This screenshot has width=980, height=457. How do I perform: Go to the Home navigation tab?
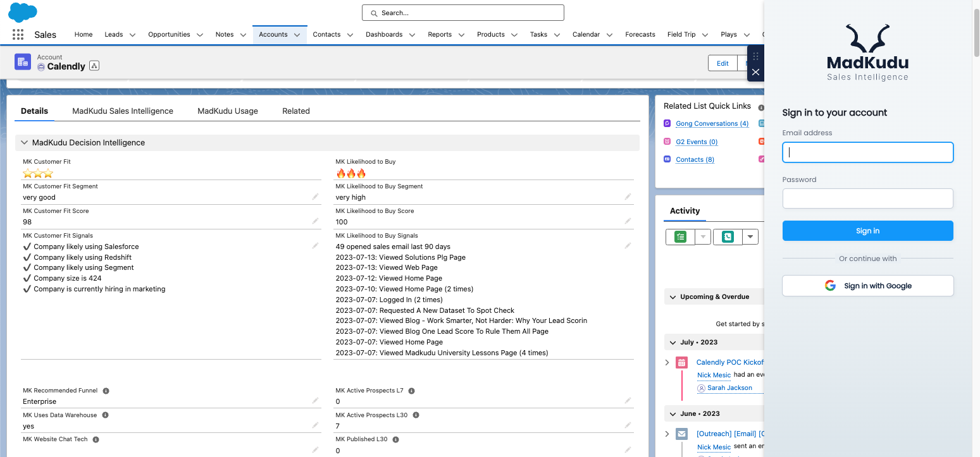point(84,35)
